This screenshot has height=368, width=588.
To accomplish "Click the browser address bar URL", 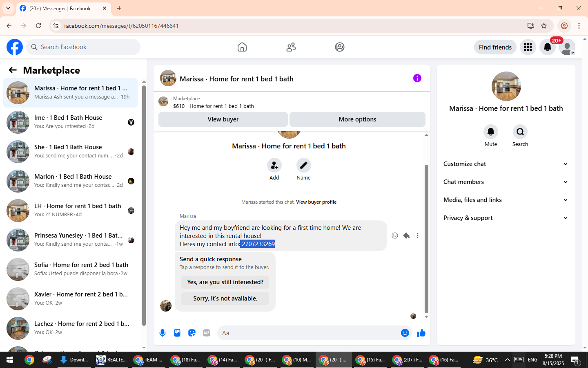I will click(121, 26).
